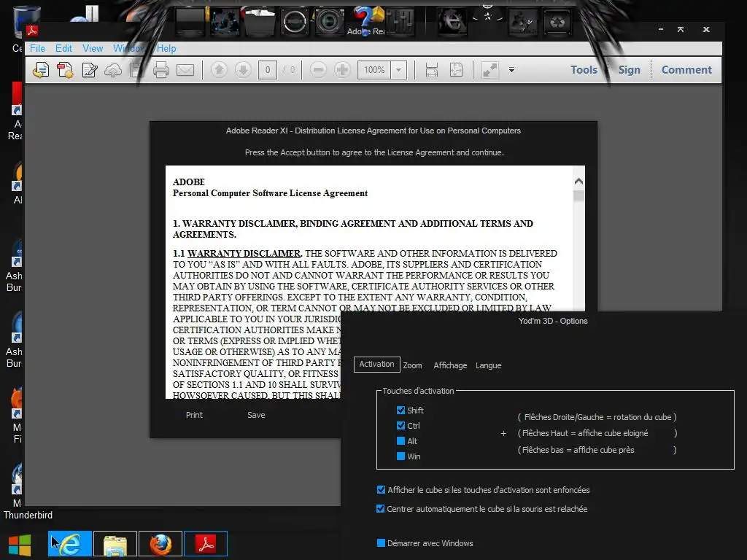This screenshot has width=747, height=560.
Task: Open the Help menu
Action: pos(166,48)
